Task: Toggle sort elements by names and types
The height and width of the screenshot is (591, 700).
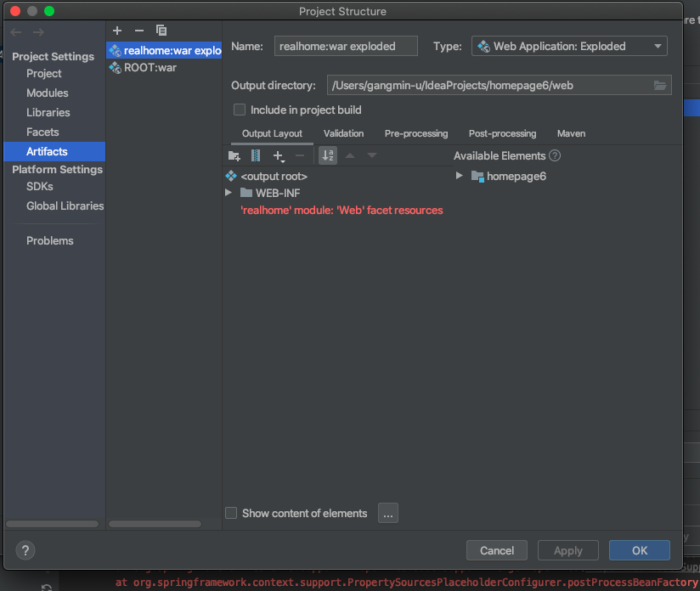Action: coord(328,155)
